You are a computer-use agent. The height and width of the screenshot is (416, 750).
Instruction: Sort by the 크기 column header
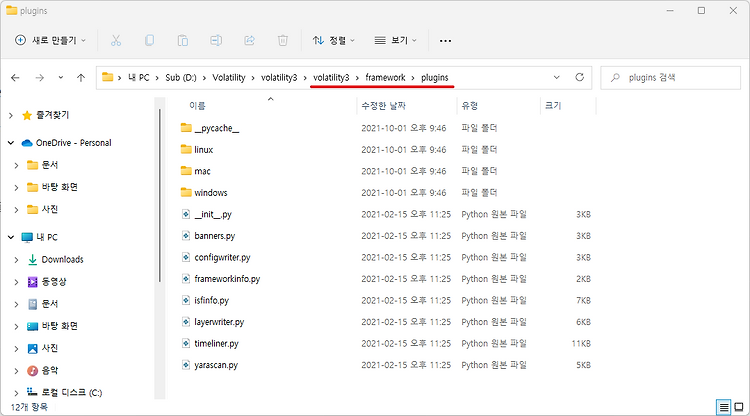pos(552,106)
